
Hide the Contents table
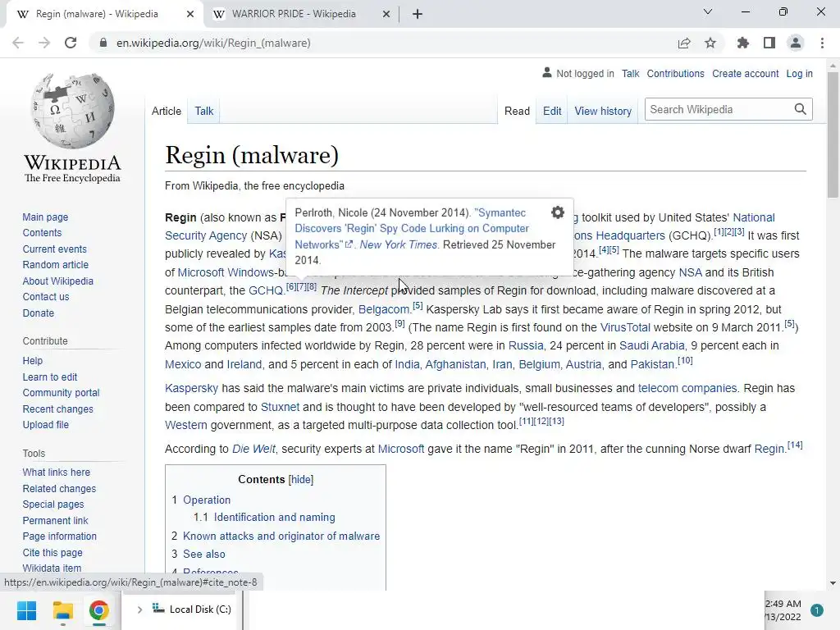coord(301,479)
